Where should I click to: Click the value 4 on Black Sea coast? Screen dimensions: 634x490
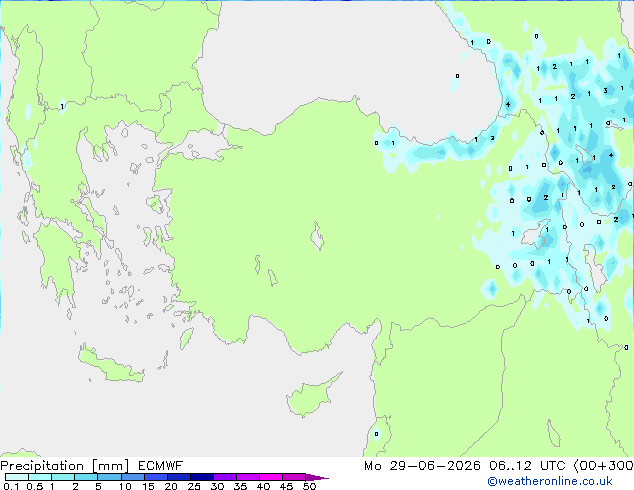coord(508,104)
